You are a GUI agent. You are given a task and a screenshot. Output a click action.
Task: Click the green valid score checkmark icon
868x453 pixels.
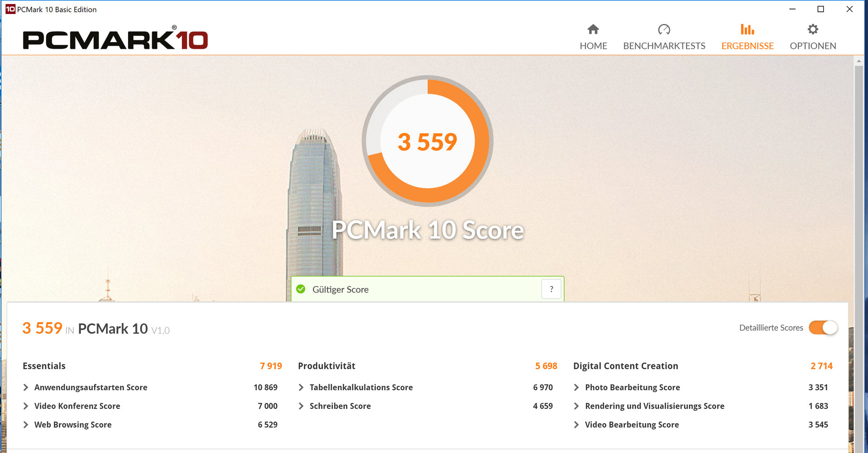pos(301,289)
